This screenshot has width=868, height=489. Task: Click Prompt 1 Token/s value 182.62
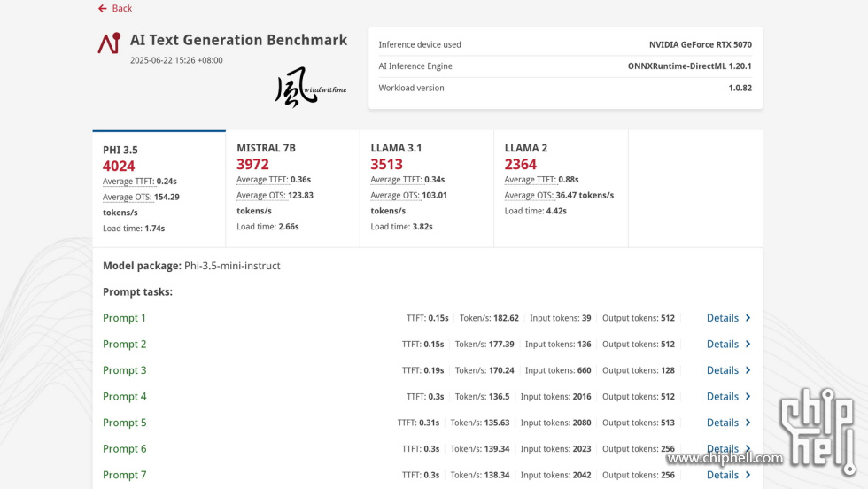(506, 318)
